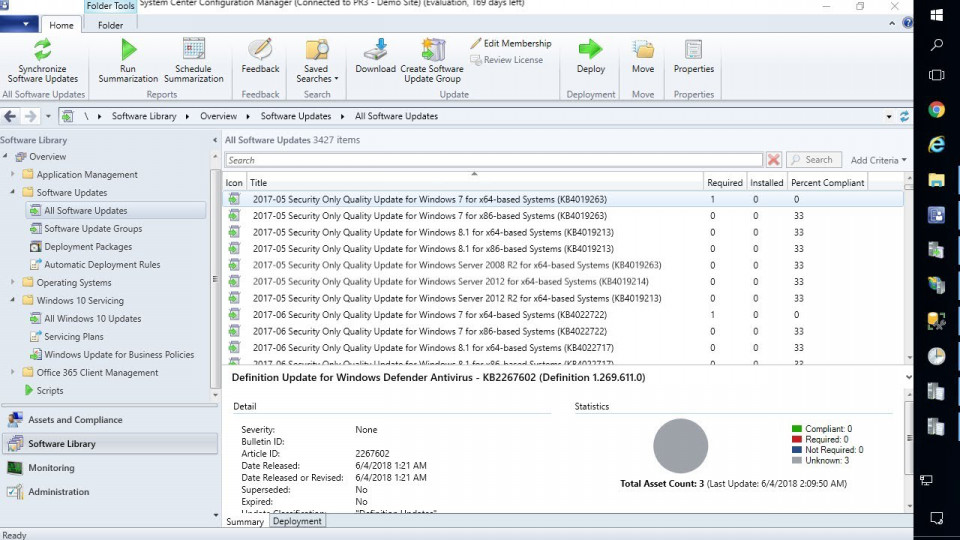Click Software Library in breadcrumb

pyautogui.click(x=144, y=116)
